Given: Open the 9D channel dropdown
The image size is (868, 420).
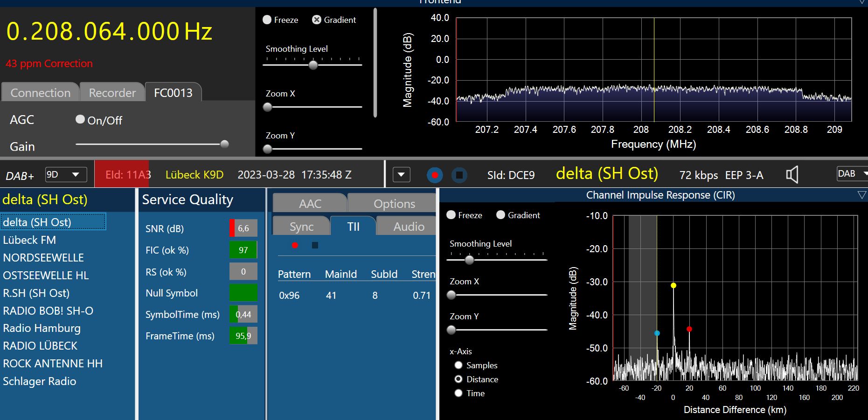Looking at the screenshot, I should (x=66, y=175).
